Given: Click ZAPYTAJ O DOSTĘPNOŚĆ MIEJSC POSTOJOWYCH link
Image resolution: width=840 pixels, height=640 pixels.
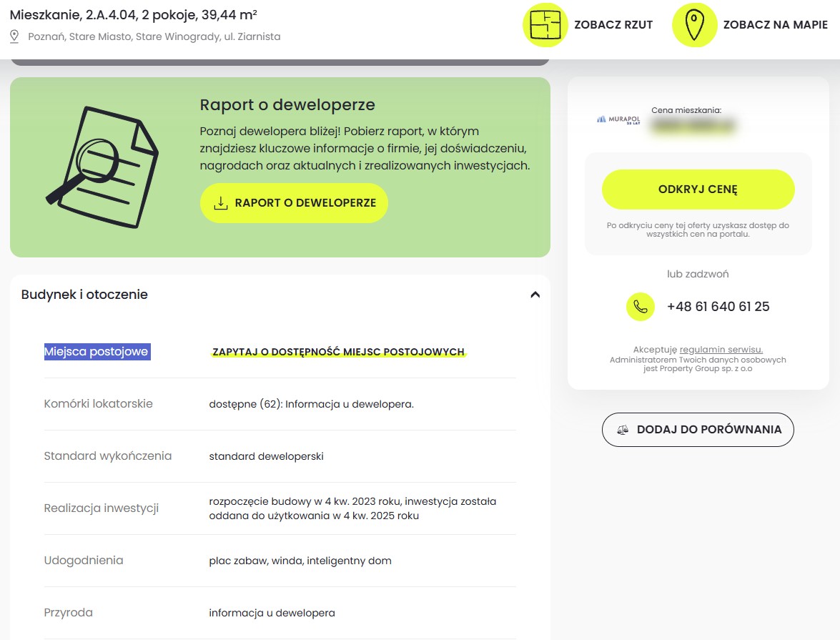Looking at the screenshot, I should point(339,353).
